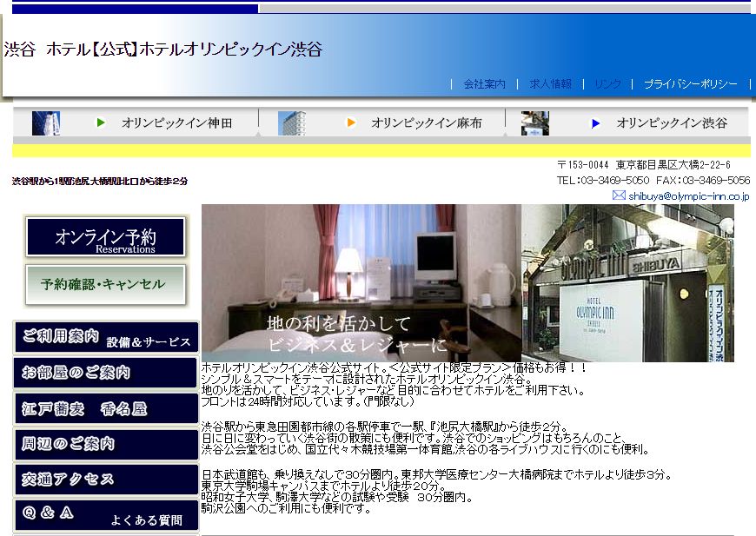
Task: Open 交通アクセス menu item
Action: click(x=106, y=480)
